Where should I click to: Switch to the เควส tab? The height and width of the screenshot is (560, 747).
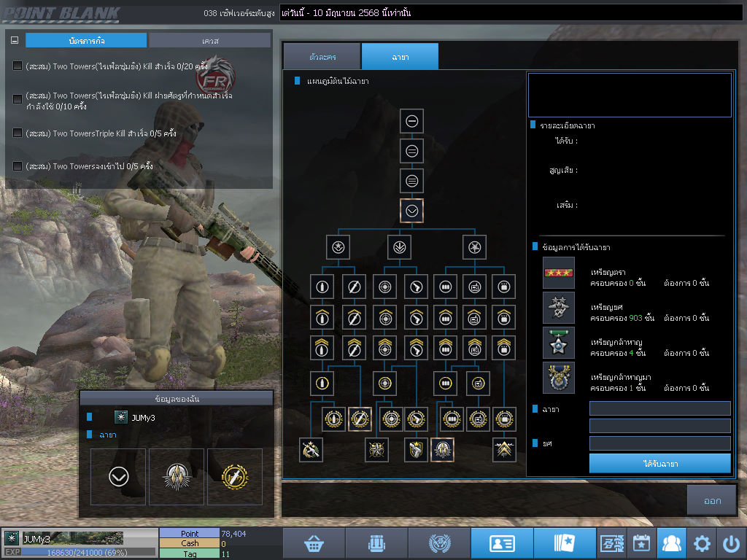209,41
